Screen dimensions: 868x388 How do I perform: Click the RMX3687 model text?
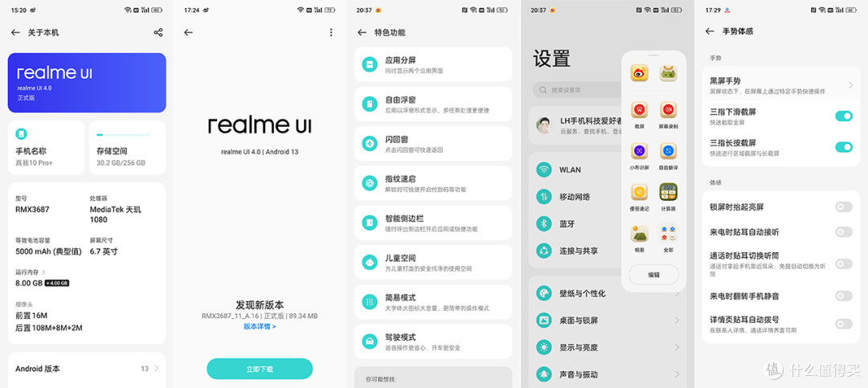[33, 210]
